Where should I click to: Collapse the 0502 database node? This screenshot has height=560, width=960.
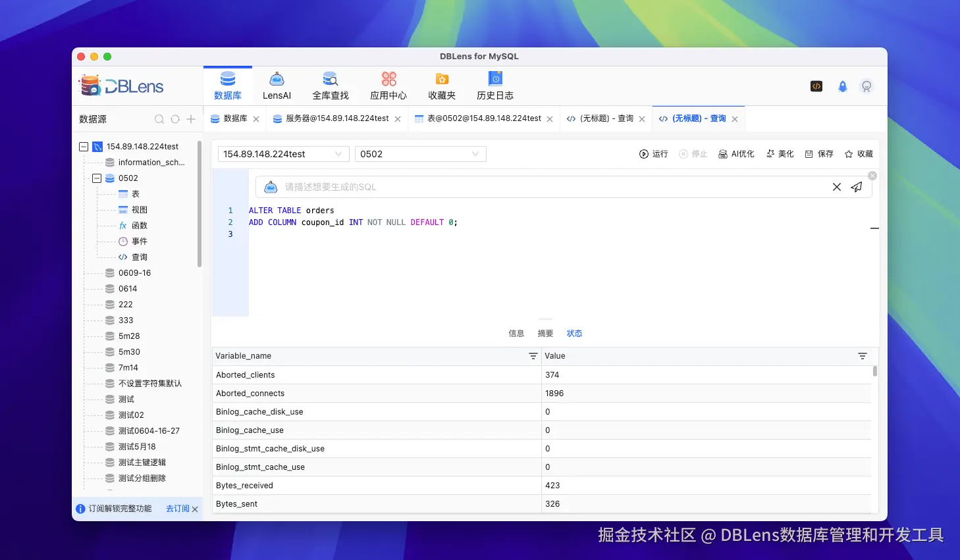(97, 178)
